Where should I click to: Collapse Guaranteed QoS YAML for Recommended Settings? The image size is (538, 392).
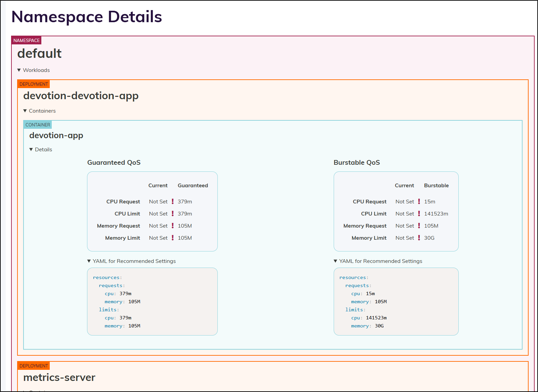[131, 261]
